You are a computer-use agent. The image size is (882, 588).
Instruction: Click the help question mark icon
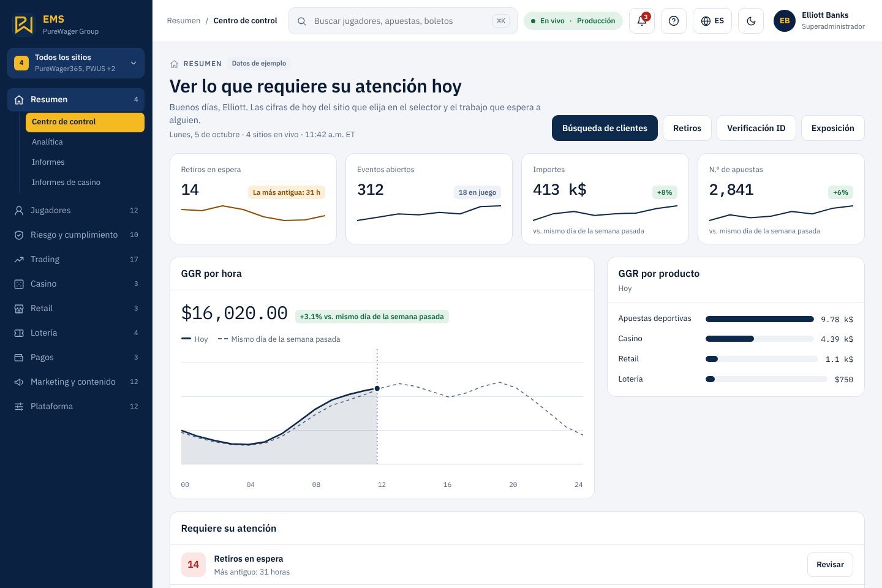(x=674, y=21)
